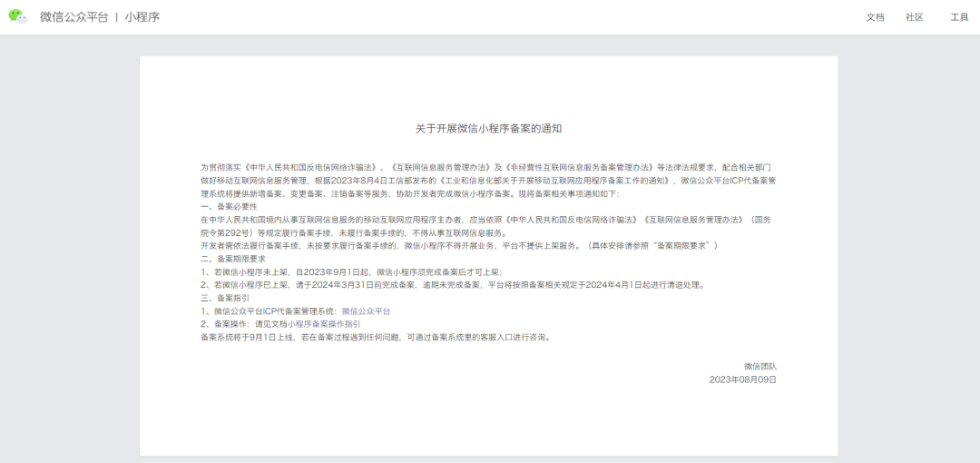Click the heading 一、备案必要性
The image size is (980, 463).
pos(229,206)
